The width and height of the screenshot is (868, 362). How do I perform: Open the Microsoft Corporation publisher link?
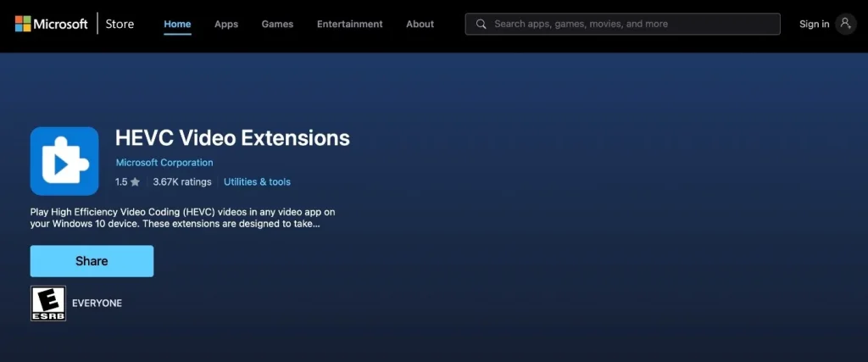[164, 163]
